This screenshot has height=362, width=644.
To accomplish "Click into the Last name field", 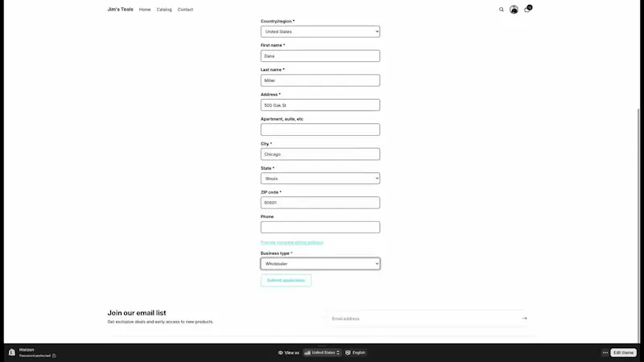I will (x=320, y=80).
